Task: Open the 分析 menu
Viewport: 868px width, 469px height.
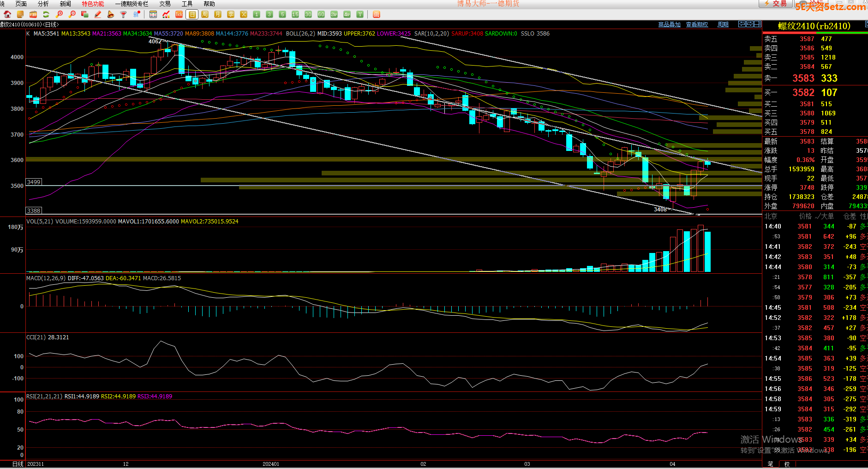Action: click(x=43, y=4)
